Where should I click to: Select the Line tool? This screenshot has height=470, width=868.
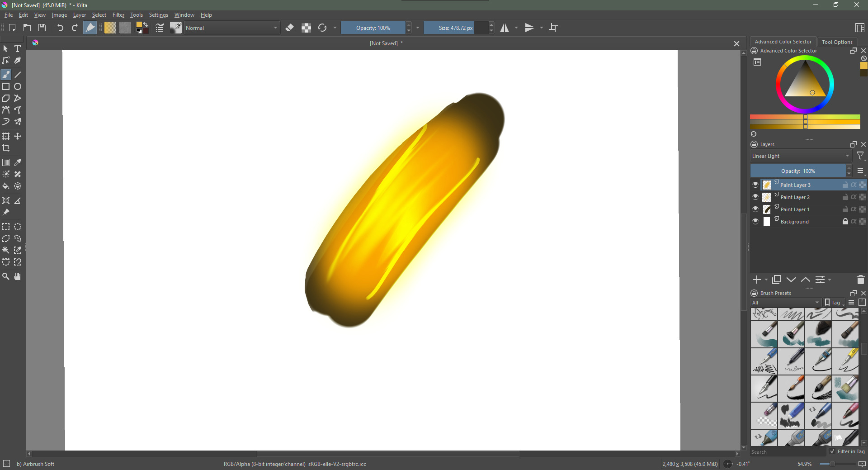[18, 75]
